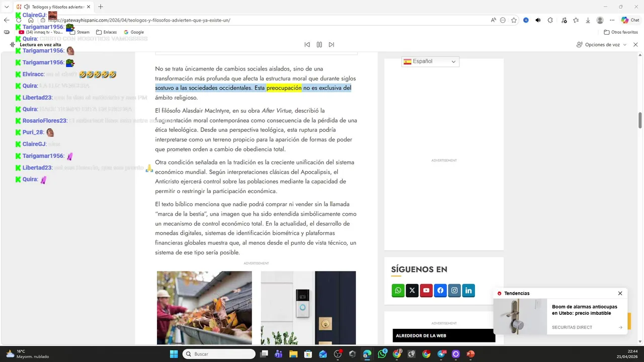The image size is (644, 362).
Task: Pause the read aloud playback
Action: click(x=319, y=45)
